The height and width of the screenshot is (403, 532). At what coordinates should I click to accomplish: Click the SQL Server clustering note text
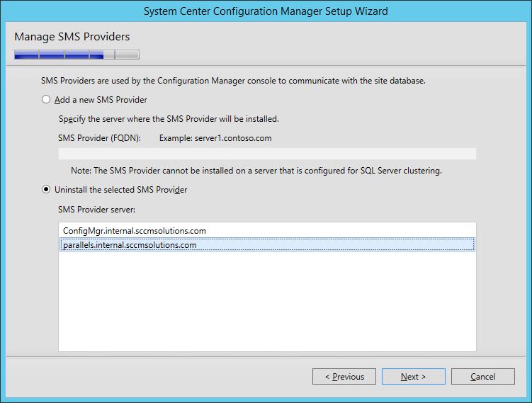pyautogui.click(x=256, y=171)
